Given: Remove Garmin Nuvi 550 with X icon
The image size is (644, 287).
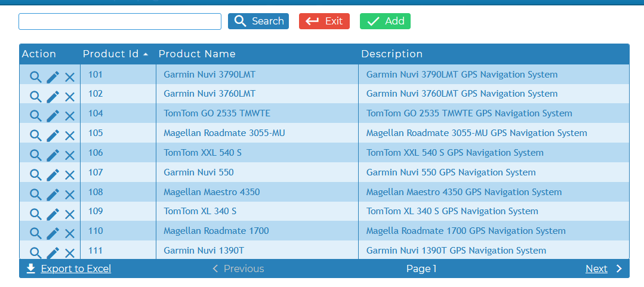Looking at the screenshot, I should pos(70,175).
